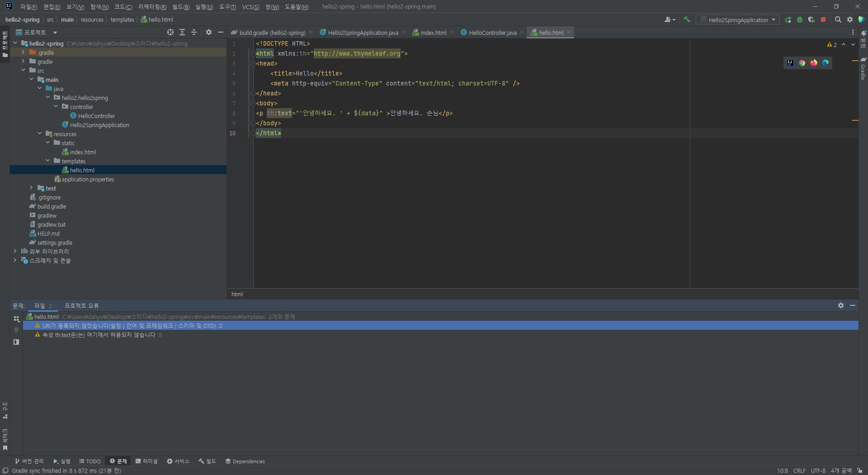This screenshot has height=475, width=868.
Task: Click the Debug bug icon in toolbar
Action: tap(800, 19)
